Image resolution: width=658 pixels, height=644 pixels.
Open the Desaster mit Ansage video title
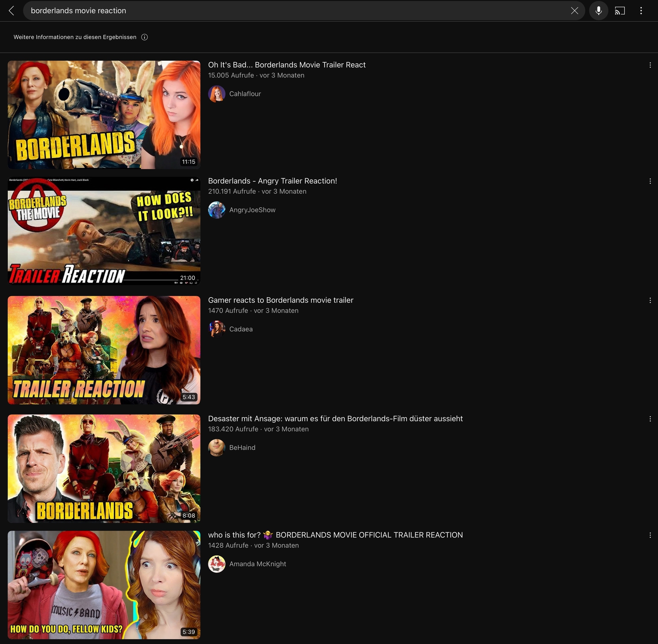[x=336, y=419]
